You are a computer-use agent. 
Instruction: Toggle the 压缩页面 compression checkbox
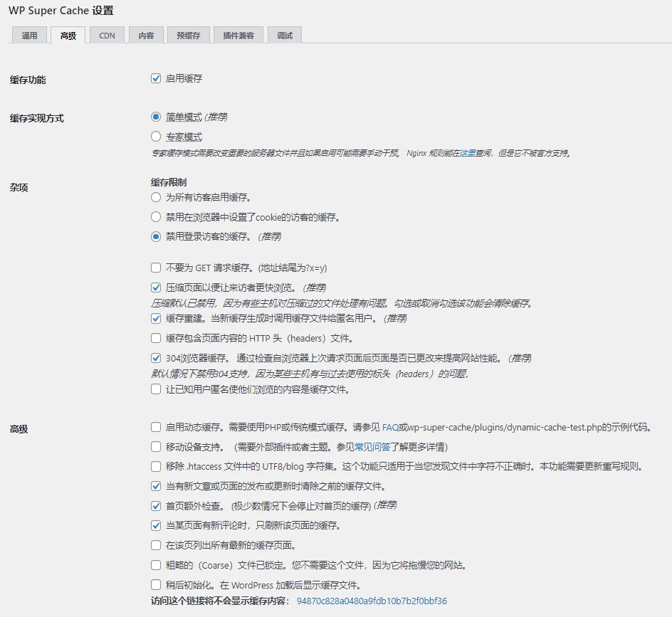click(156, 288)
